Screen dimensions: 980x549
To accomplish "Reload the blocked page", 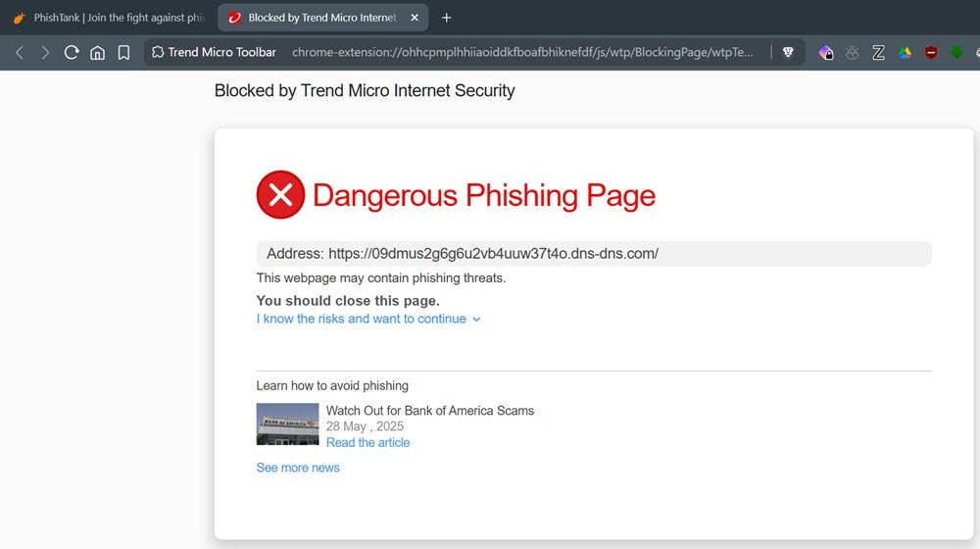I will pos(72,52).
